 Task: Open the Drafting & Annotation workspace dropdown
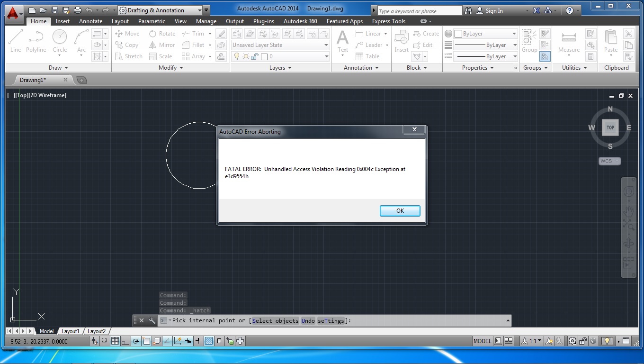[160, 10]
